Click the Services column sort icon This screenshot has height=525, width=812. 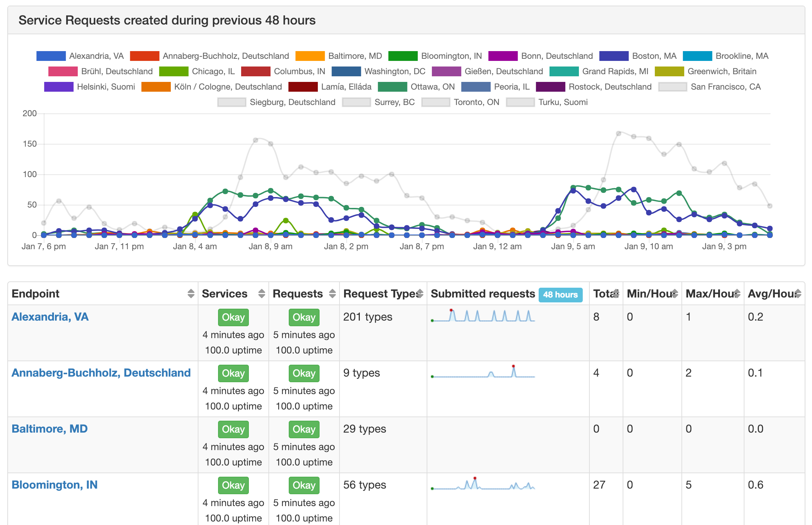click(261, 294)
